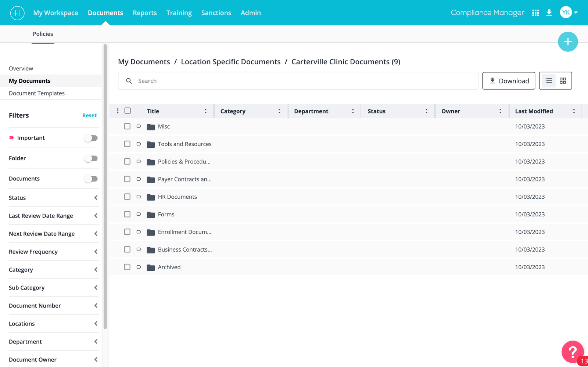Check the Forms row checkbox

click(x=127, y=215)
